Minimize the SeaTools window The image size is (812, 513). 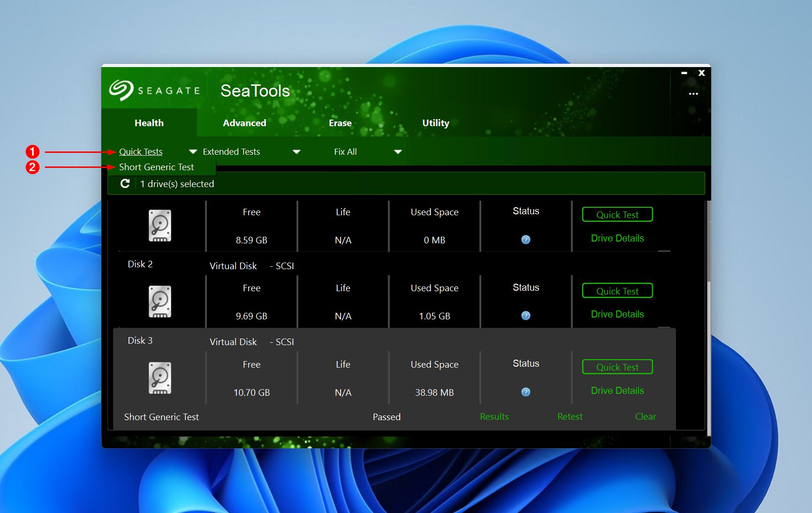684,73
